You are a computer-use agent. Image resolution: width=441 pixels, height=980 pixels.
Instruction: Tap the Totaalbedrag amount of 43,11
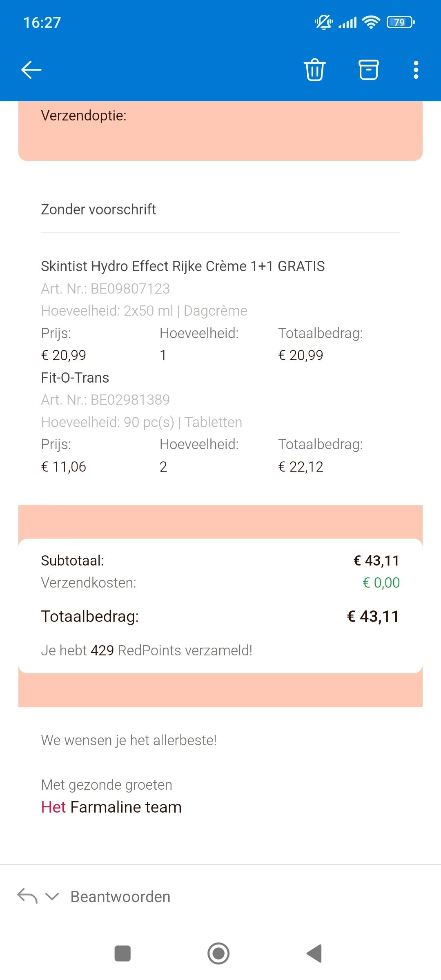[373, 616]
